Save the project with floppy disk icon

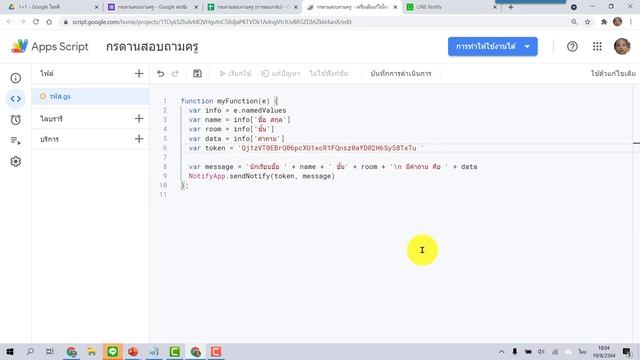click(x=197, y=73)
